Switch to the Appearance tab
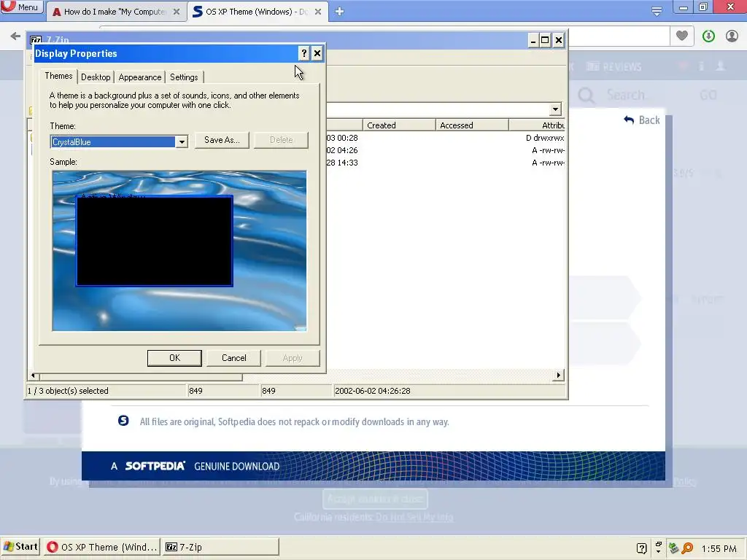Screen dimensions: 747x560 (x=140, y=77)
